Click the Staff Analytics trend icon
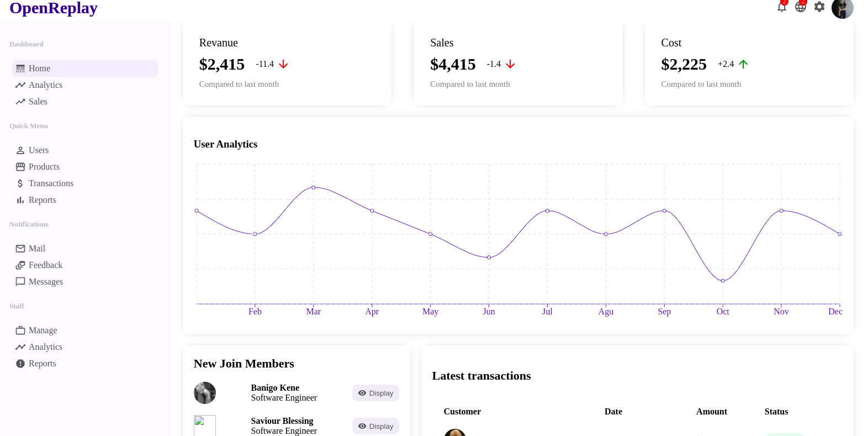The image size is (868, 436). [x=20, y=347]
